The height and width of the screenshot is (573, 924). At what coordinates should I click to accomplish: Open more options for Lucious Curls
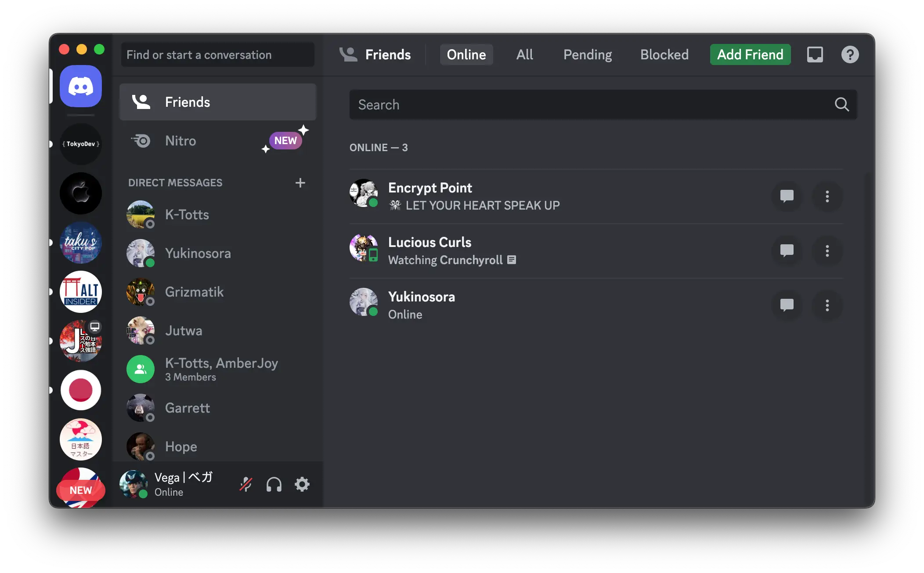click(x=827, y=250)
